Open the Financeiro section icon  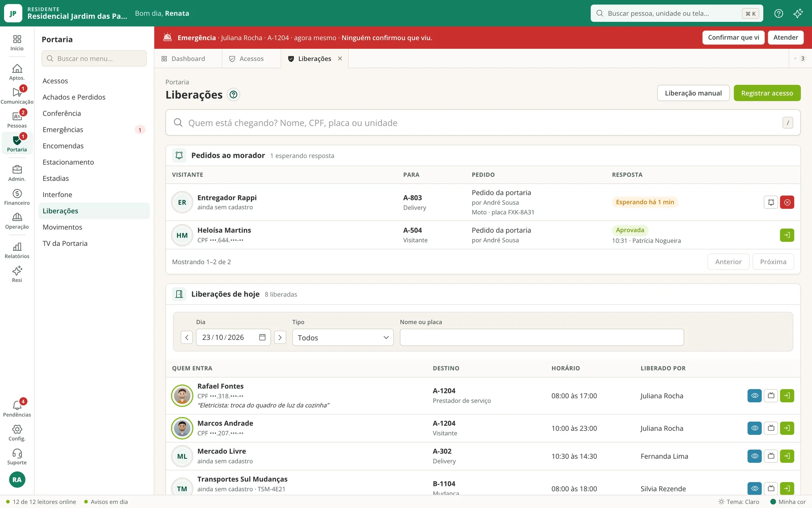point(17,198)
